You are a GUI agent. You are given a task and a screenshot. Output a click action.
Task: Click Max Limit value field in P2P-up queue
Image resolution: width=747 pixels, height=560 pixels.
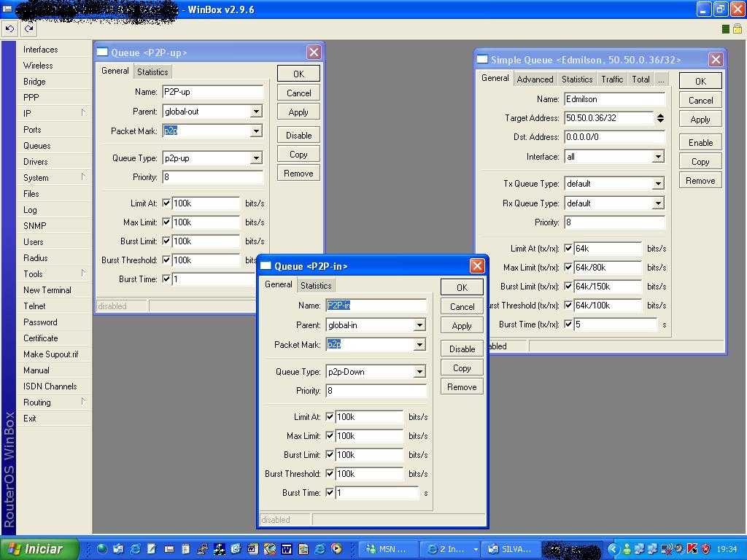[206, 222]
